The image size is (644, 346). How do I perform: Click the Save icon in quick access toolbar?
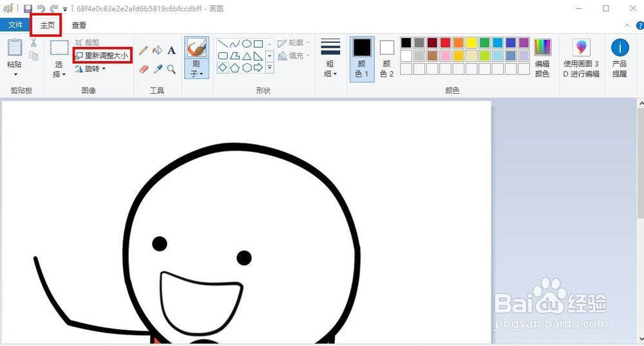click(28, 8)
